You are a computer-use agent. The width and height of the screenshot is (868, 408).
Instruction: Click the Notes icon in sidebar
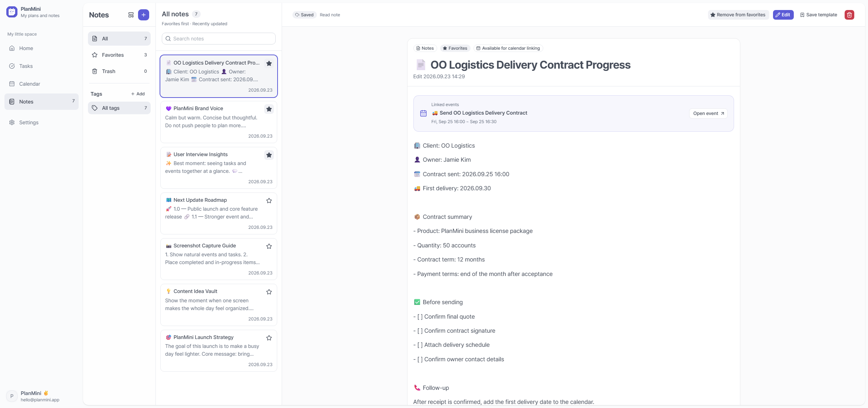12,102
